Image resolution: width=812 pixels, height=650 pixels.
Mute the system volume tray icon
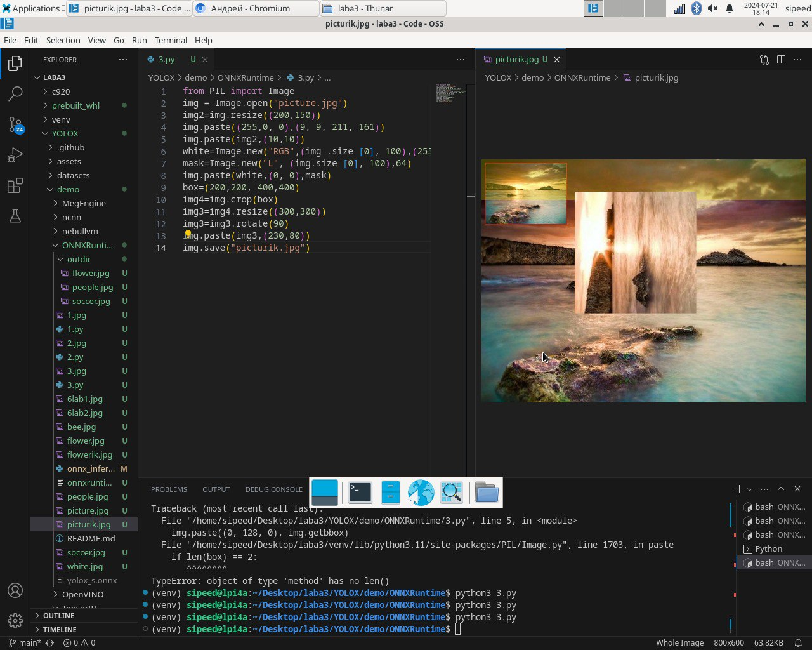[x=712, y=8]
